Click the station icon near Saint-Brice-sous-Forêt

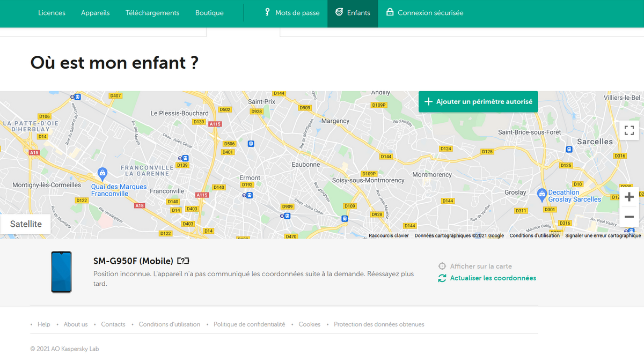(569, 150)
